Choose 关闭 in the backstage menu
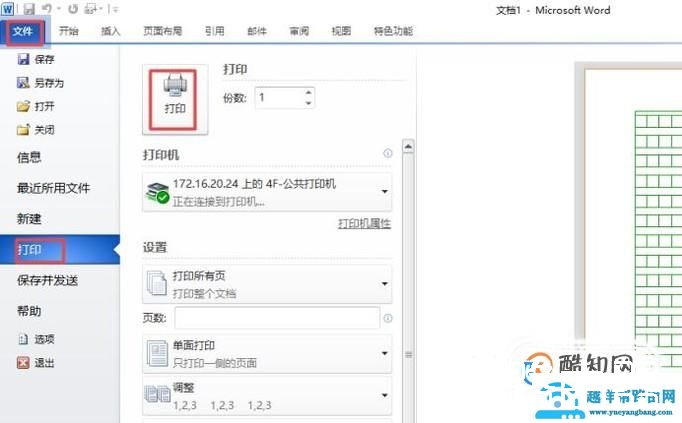The height and width of the screenshot is (423, 682). (36, 130)
